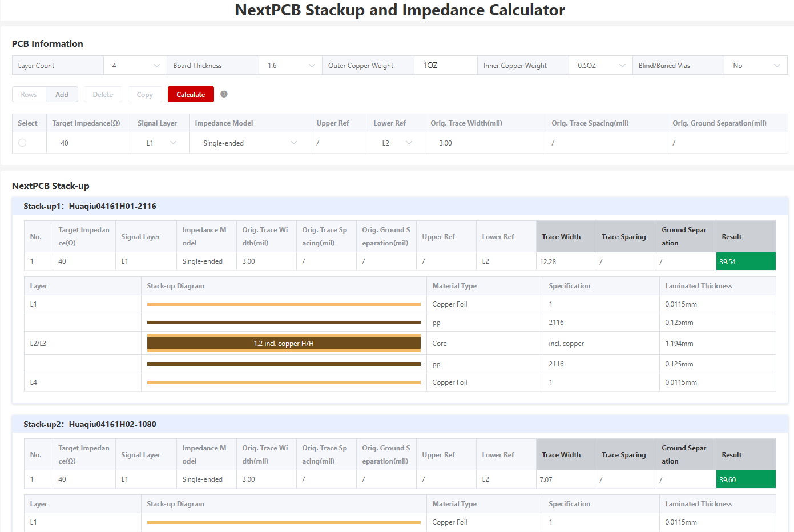Choose a different Impedance Model

[249, 143]
